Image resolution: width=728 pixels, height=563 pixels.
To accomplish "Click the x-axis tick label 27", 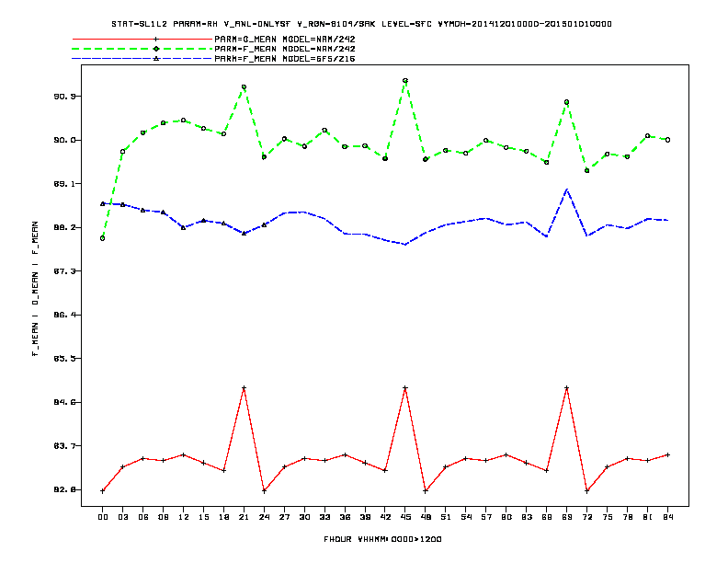I will click(x=284, y=517).
